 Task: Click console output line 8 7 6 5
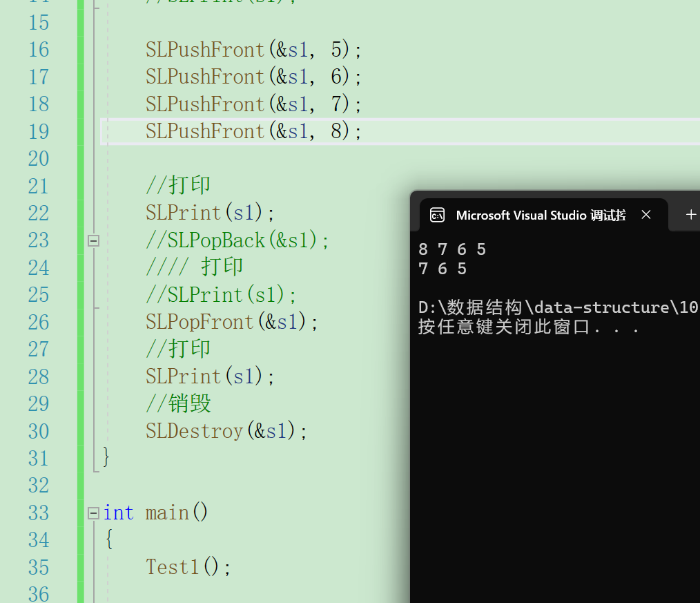452,249
